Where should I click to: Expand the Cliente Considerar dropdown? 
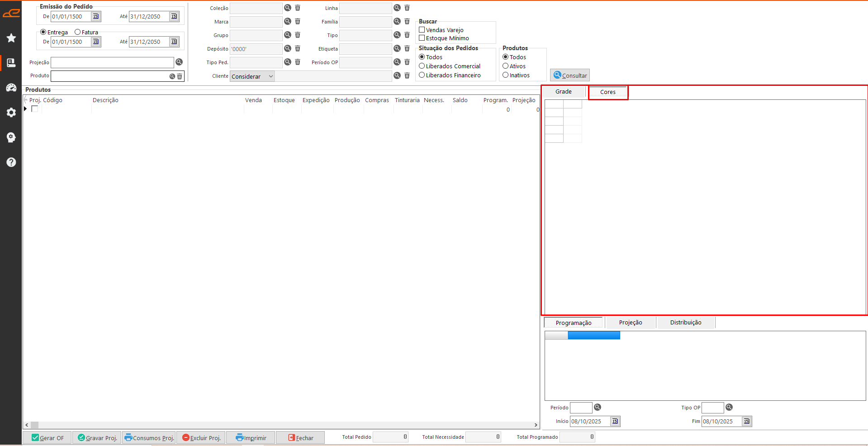[270, 76]
